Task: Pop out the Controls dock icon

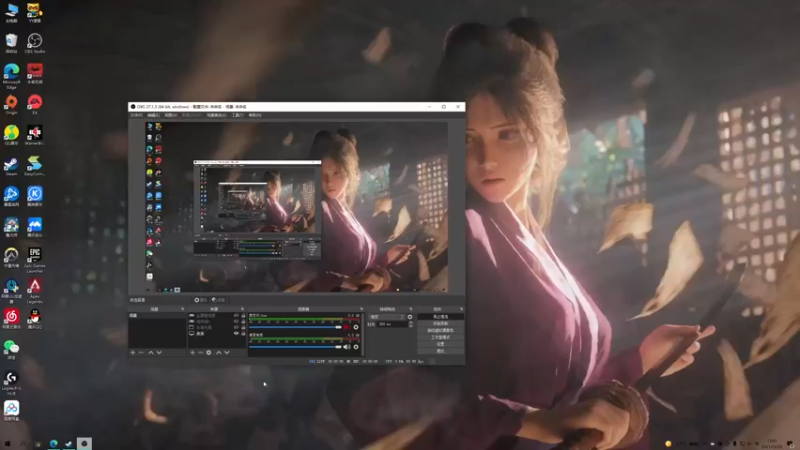Action: 461,309
